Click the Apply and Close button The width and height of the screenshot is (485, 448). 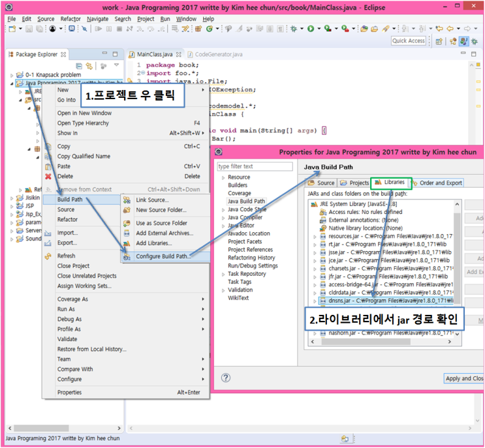click(463, 378)
